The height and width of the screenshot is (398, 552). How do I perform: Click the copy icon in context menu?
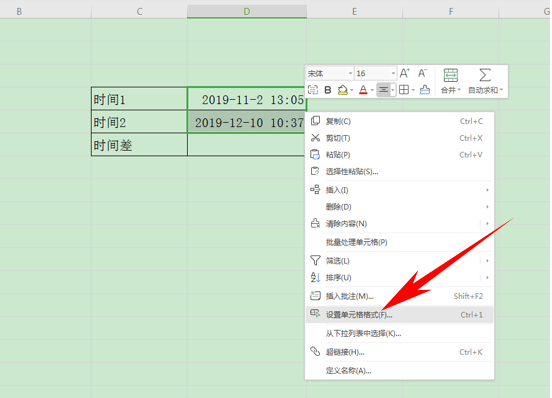coord(315,121)
